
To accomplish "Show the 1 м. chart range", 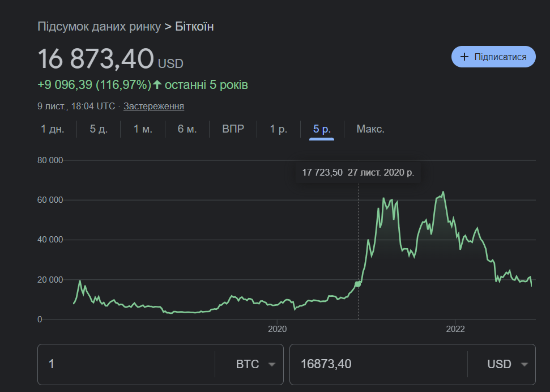I will click(143, 129).
